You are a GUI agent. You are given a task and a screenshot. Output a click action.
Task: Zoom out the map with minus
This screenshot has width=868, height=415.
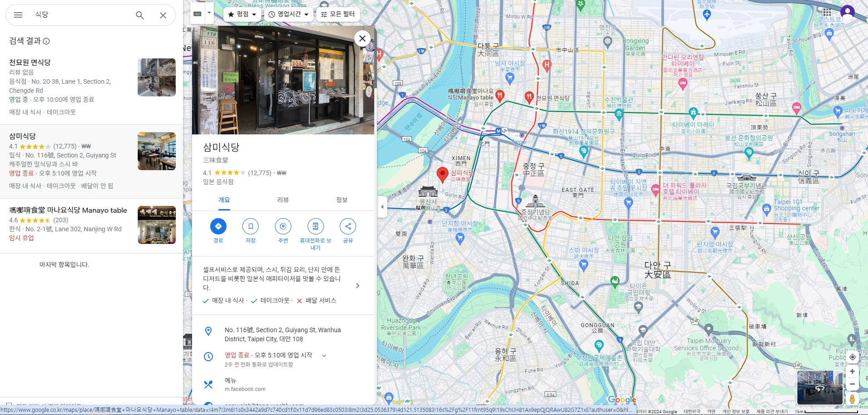(x=852, y=384)
